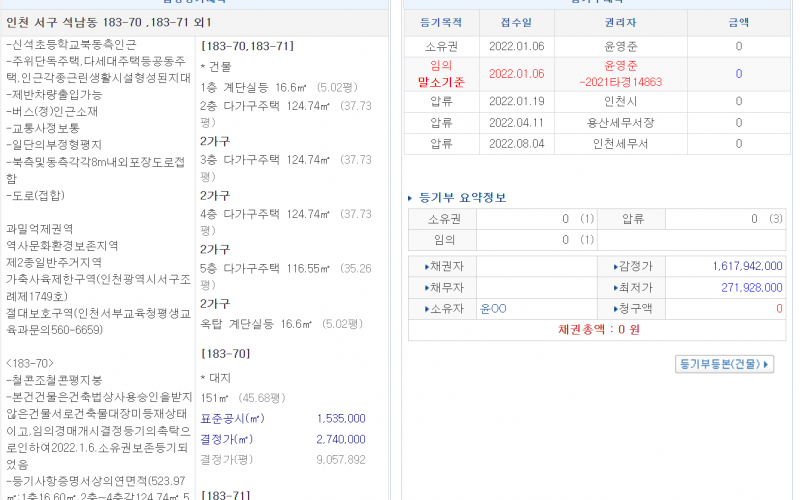The height and width of the screenshot is (500, 800).
Task: Select the 등기목적 column header
Action: click(x=441, y=21)
